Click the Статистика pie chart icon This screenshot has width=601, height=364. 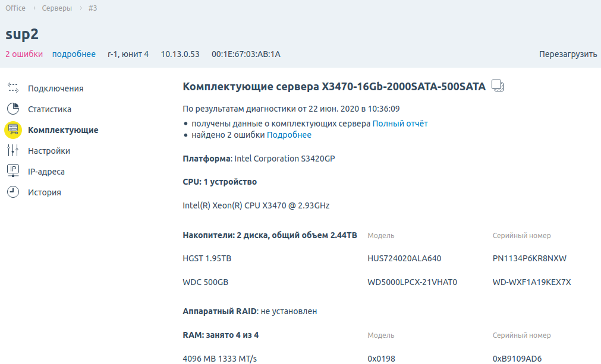(x=13, y=109)
